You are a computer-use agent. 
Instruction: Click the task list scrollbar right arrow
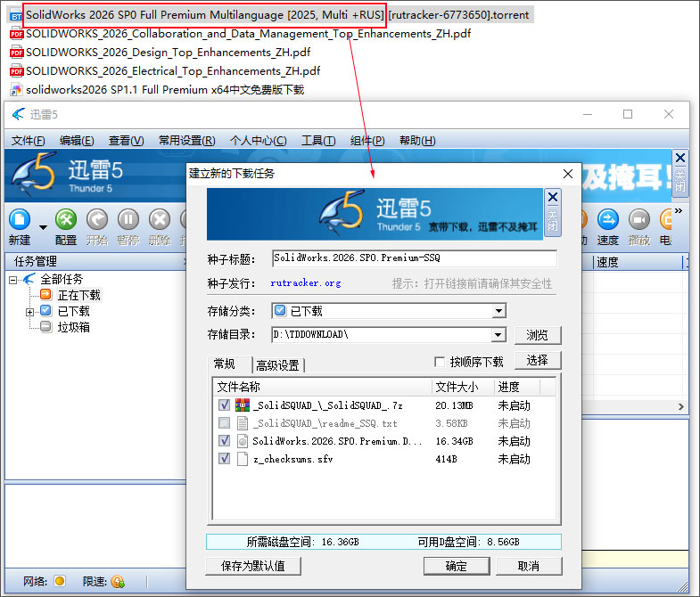(x=680, y=406)
